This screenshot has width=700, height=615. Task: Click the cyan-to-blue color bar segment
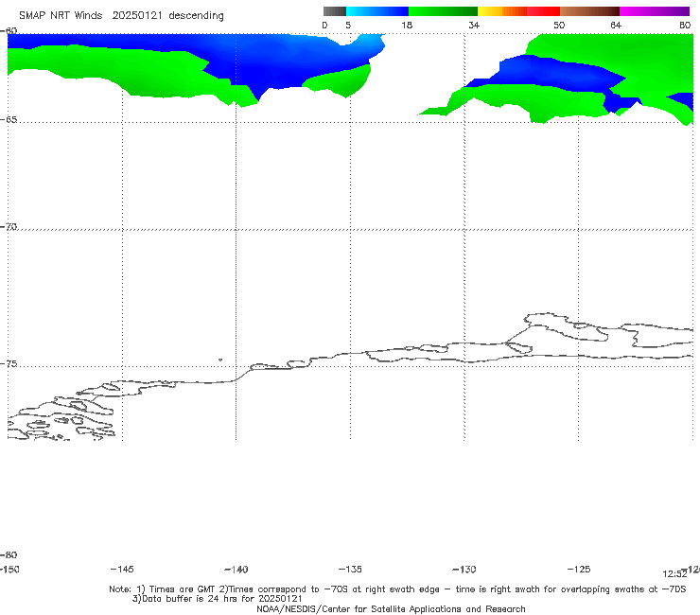(377, 11)
